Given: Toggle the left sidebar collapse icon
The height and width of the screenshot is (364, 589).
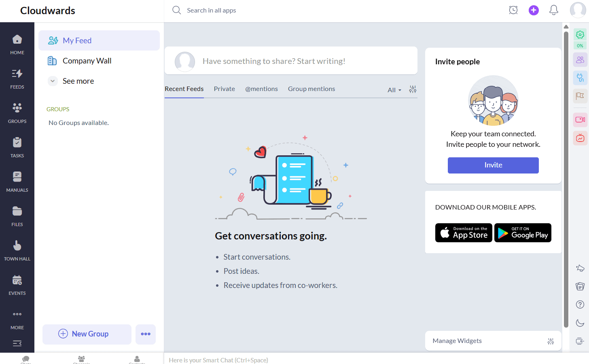Looking at the screenshot, I should click(x=17, y=343).
